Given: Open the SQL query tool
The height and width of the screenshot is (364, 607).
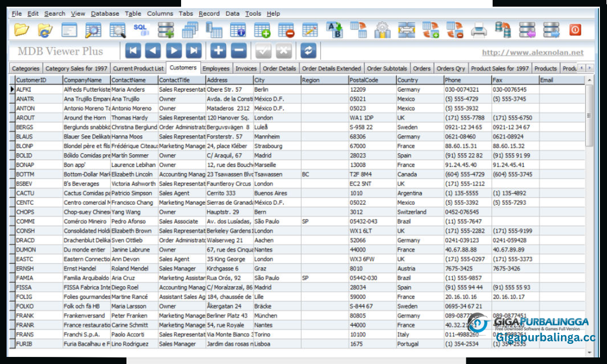Looking at the screenshot, I should pyautogui.click(x=141, y=30).
